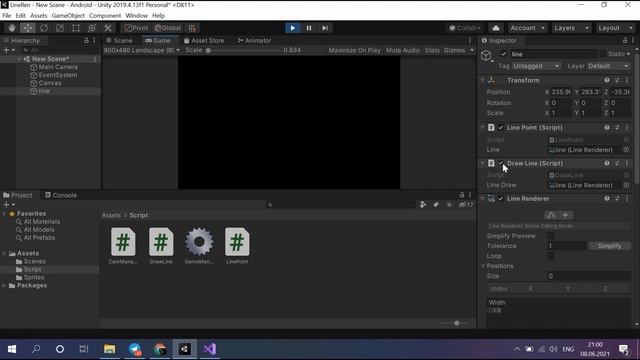Toggle grid snapping icon in toolbar
Viewport: 640px width, 360px height.
[192, 28]
